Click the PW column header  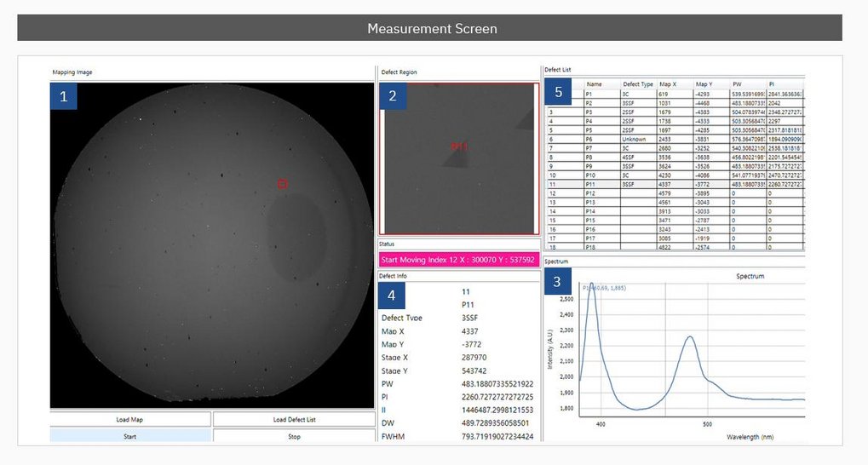coord(737,84)
